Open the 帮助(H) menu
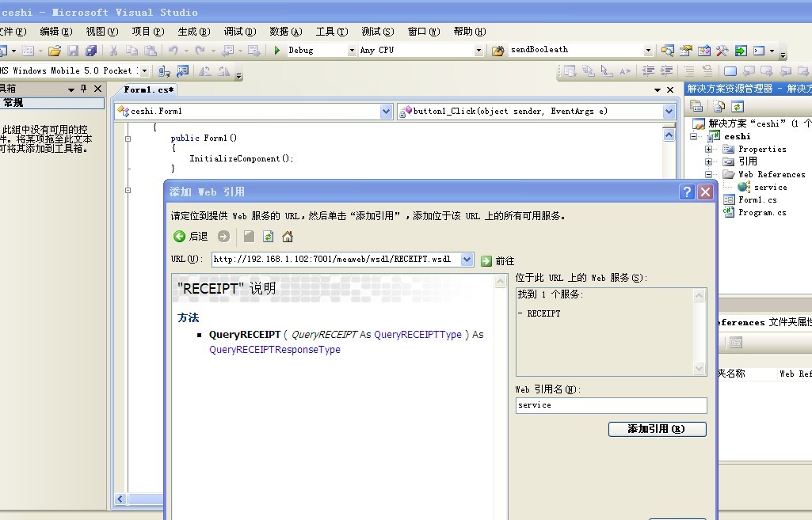The height and width of the screenshot is (520, 812). tap(470, 32)
